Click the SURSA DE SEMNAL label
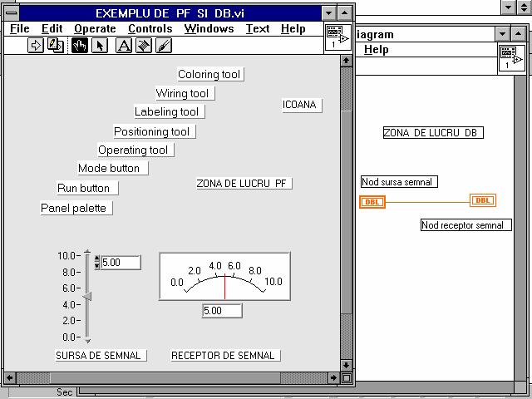 (101, 356)
